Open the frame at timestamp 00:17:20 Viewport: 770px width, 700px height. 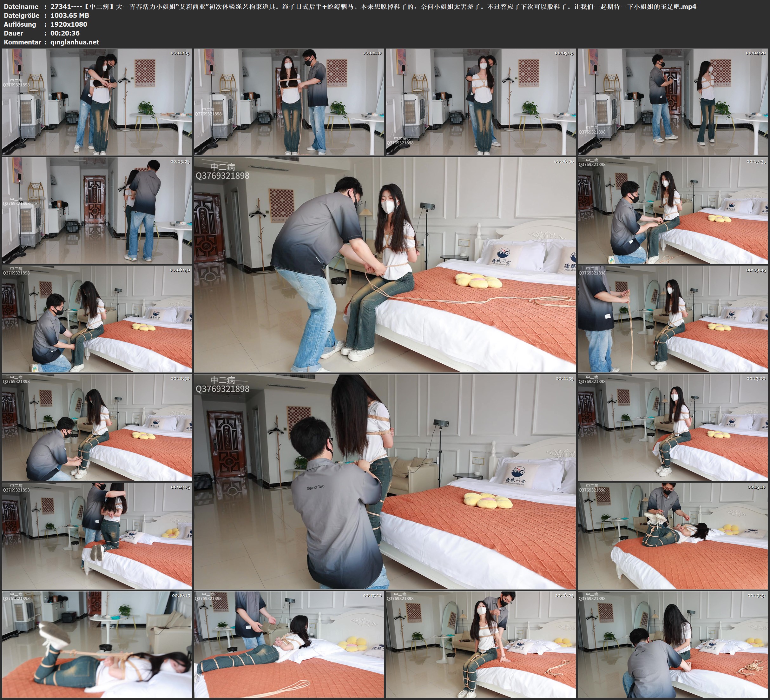coord(289,644)
